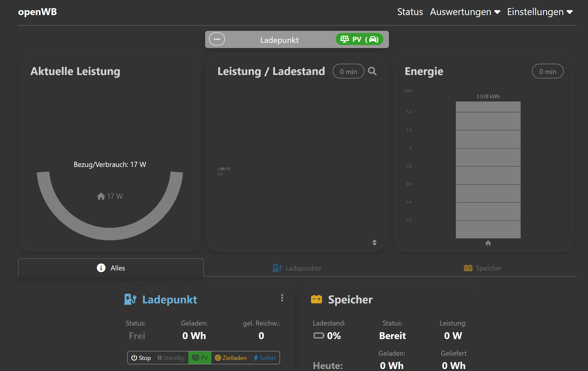Click the house icon in the power gauge
The image size is (588, 371).
click(101, 196)
